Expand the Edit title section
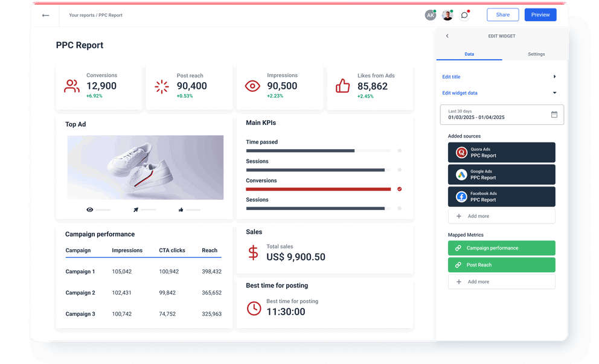This screenshot has width=599, height=364. [x=556, y=77]
